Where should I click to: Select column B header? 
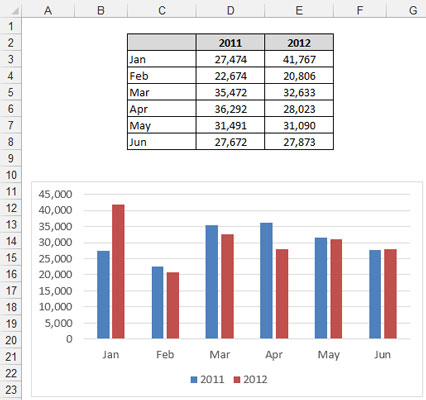coord(101,10)
